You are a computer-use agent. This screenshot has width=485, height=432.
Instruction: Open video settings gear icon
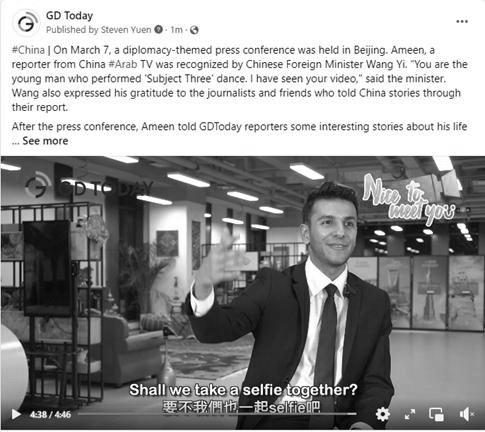[x=382, y=414]
